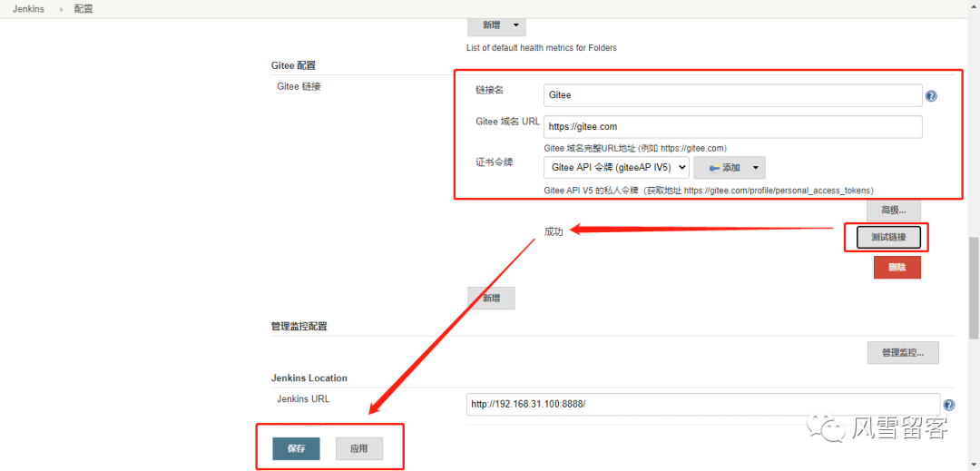Click the Gitee 链接 label
Viewport: 980px width, 471px height.
pyautogui.click(x=299, y=87)
